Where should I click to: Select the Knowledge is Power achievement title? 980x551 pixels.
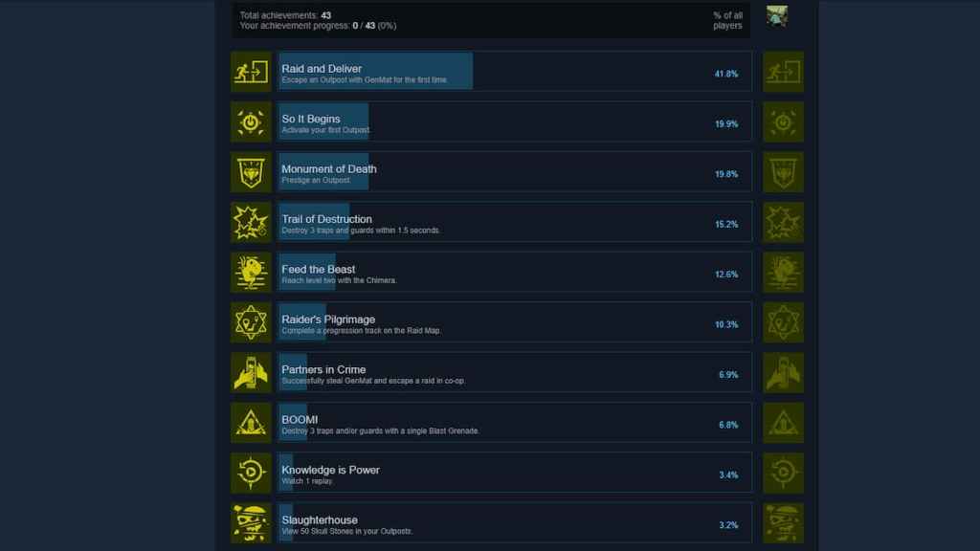coord(330,470)
